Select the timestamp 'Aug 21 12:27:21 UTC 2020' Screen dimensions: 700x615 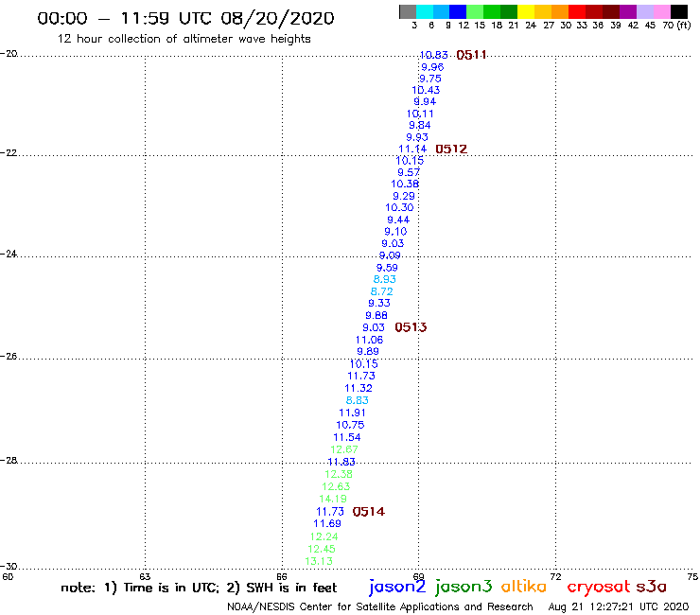[619, 606]
